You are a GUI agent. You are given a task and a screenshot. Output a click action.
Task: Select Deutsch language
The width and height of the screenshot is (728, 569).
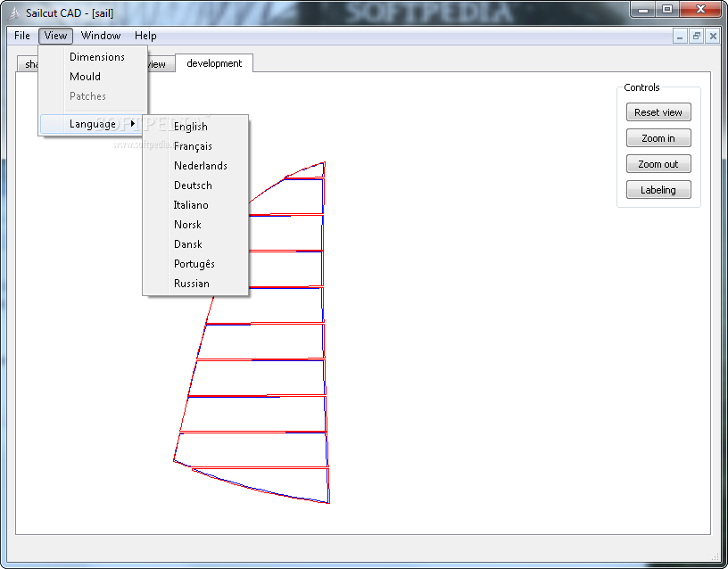(195, 186)
